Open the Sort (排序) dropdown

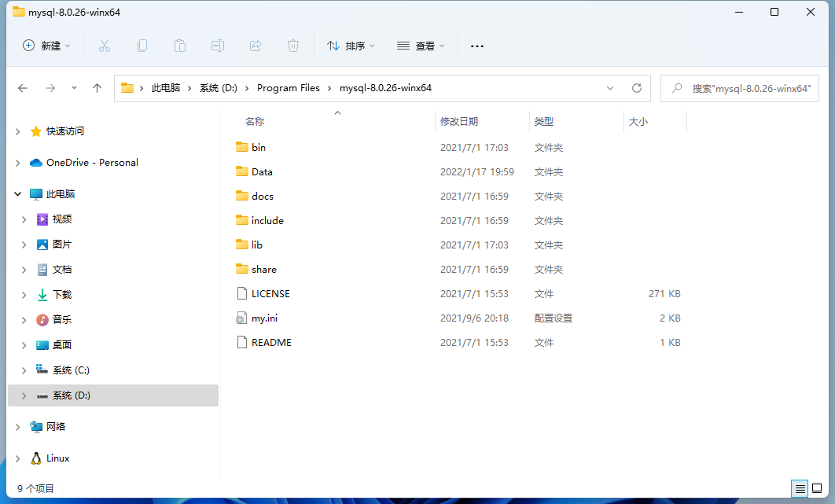click(351, 46)
